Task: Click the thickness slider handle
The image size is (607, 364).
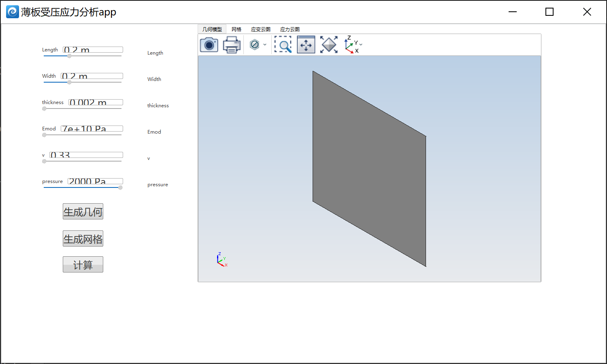Action: (x=44, y=109)
